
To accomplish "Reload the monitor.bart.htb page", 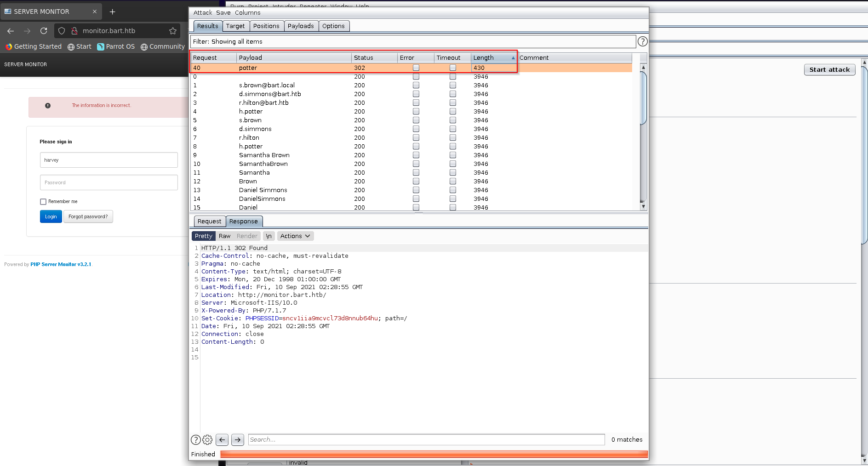I will coord(44,31).
